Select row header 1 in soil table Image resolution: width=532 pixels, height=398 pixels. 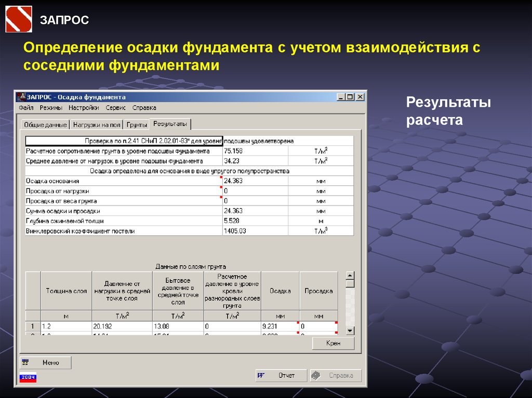pyautogui.click(x=33, y=326)
